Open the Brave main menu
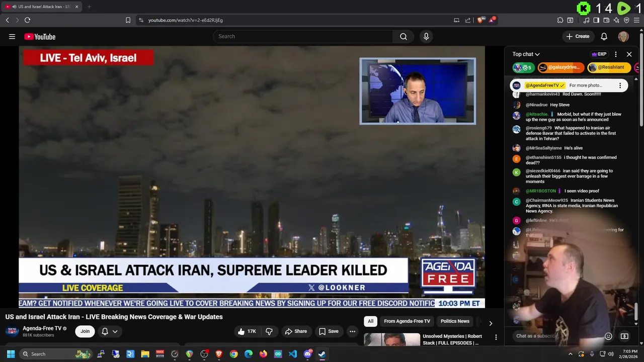This screenshot has height=362, width=644. coord(636,20)
